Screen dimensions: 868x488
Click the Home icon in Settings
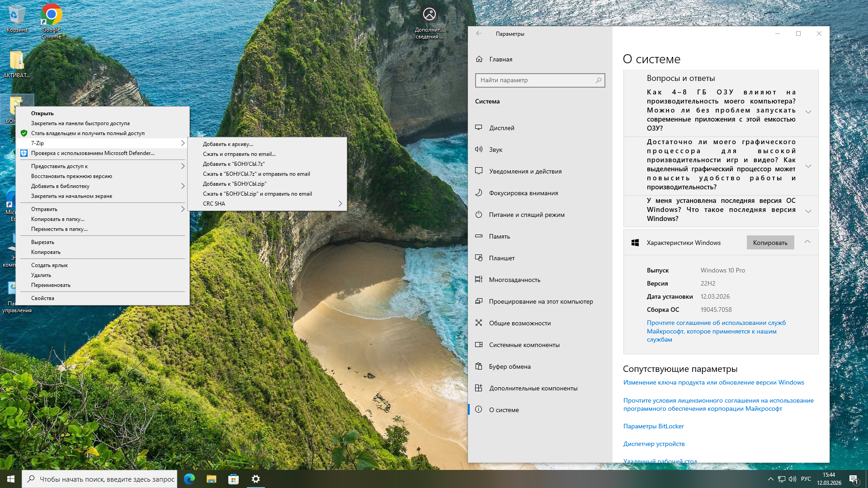tap(479, 59)
